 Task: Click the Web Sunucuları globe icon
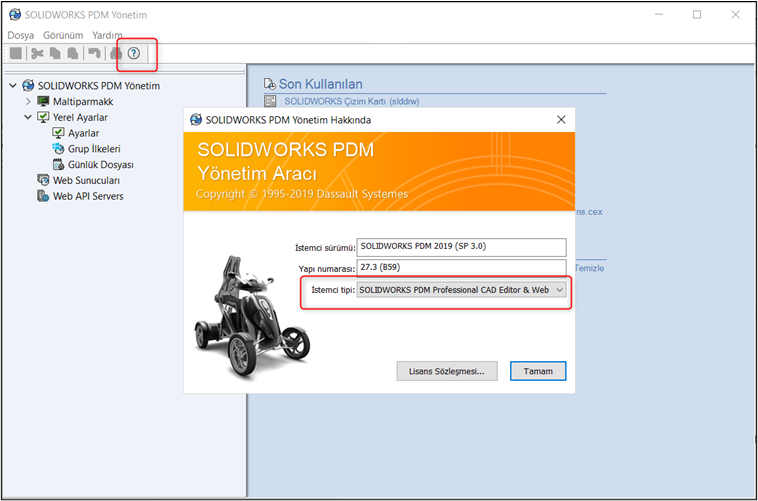(x=44, y=180)
